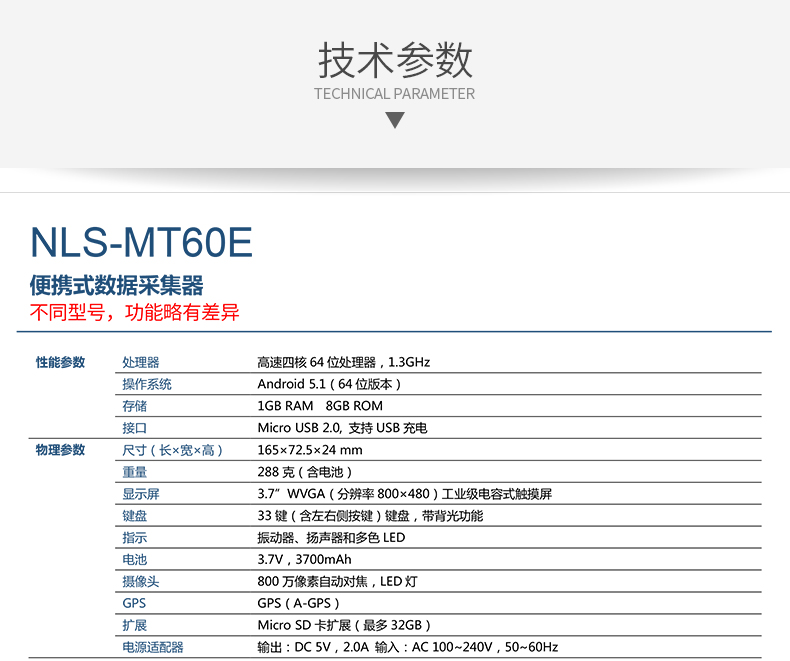Click value 33 键 keyboard description
Image resolution: width=790 pixels, height=661 pixels.
[x=370, y=516]
